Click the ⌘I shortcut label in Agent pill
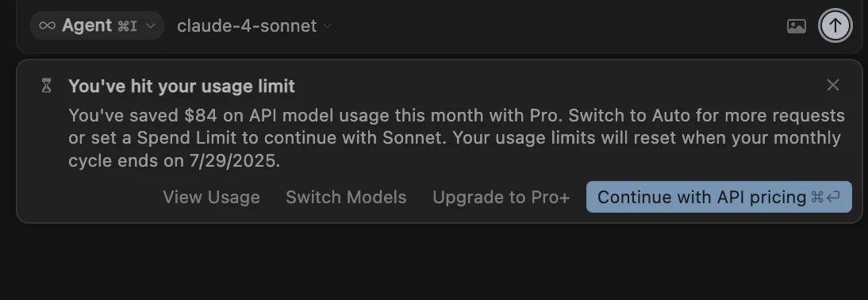 127,26
